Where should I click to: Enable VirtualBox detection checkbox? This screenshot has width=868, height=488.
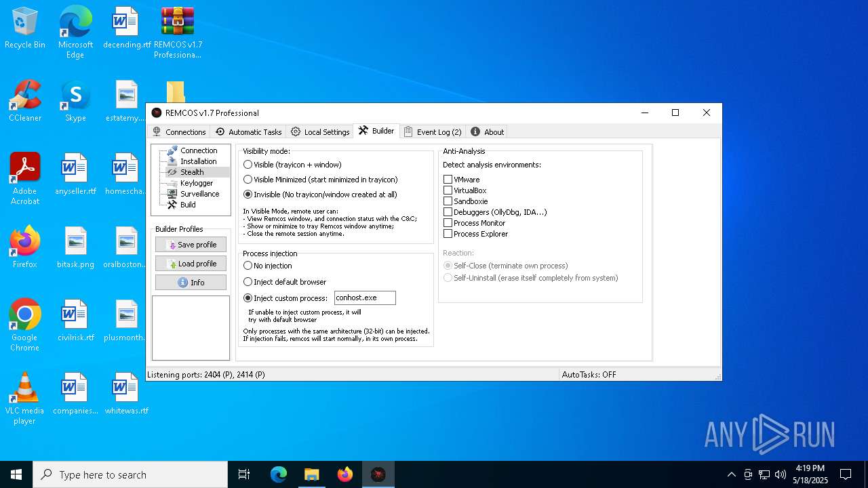coord(448,190)
